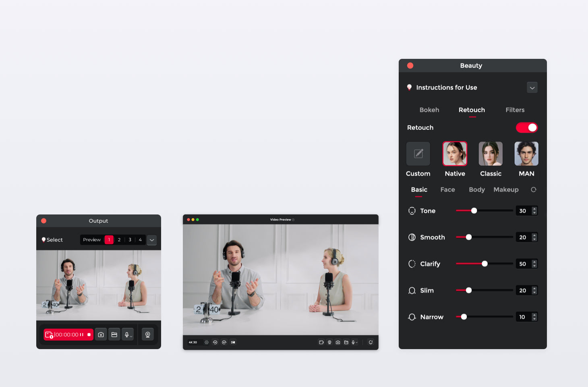
Task: Click the rotate left icon in Video Preview
Action: pyautogui.click(x=215, y=342)
